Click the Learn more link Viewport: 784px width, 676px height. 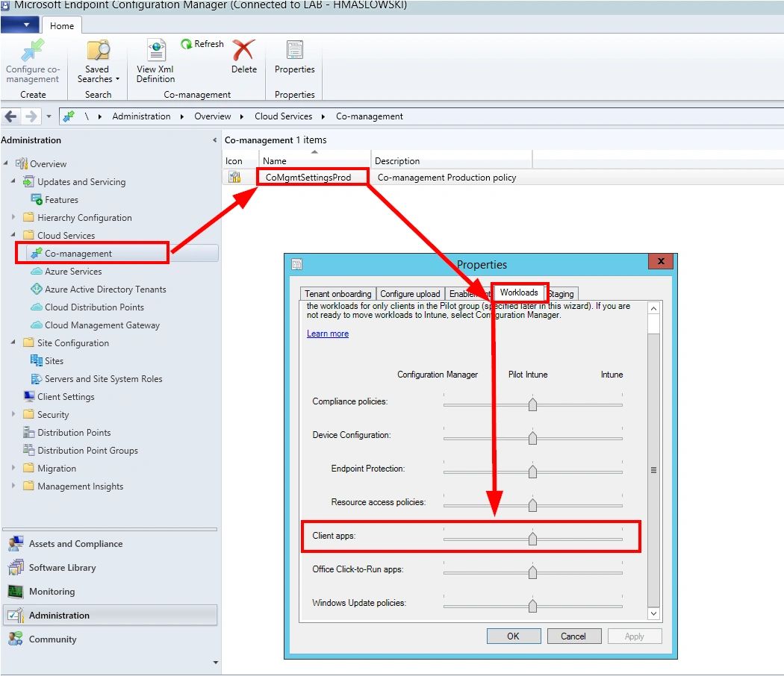[x=327, y=334]
